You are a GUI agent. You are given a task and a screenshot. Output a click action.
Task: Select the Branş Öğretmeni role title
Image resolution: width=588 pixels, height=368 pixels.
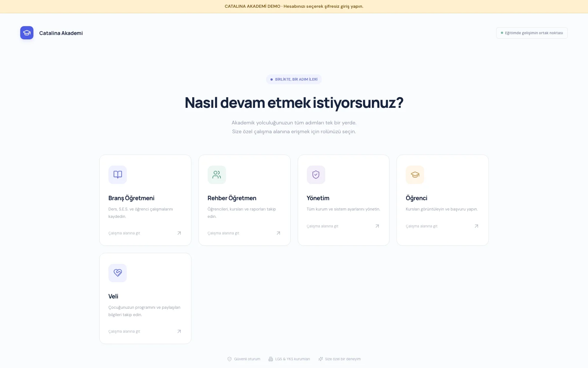(x=131, y=198)
